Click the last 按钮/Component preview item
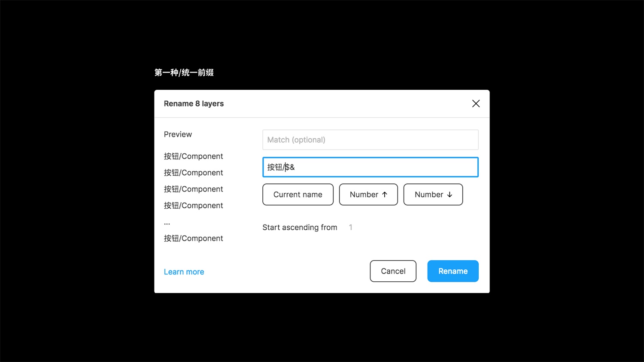The width and height of the screenshot is (644, 362). (x=193, y=238)
